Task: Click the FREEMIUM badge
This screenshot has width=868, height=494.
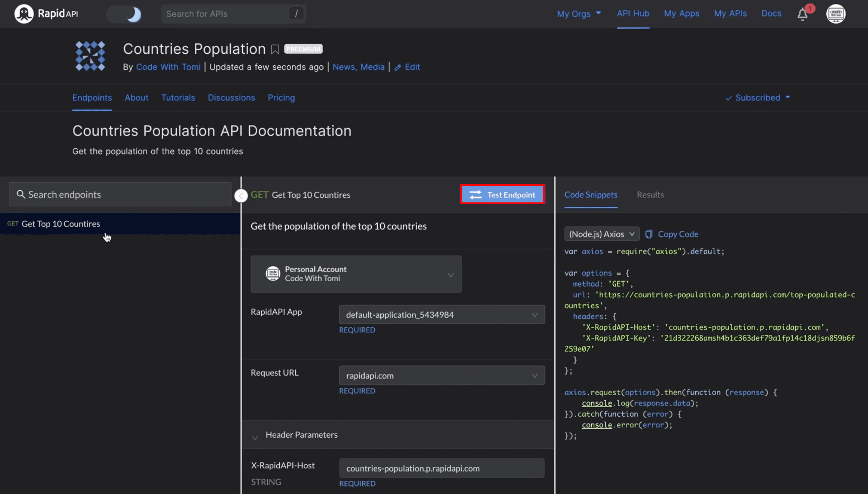Action: tap(303, 49)
